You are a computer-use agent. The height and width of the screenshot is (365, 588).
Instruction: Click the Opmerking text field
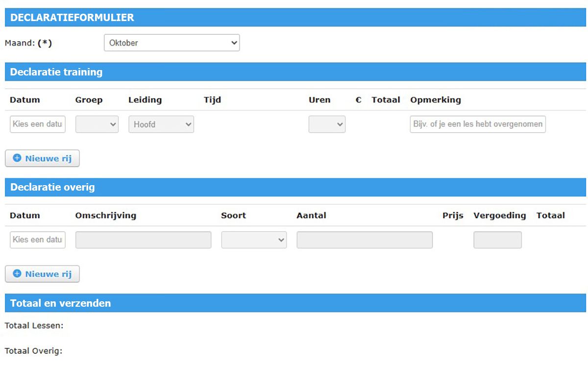pyautogui.click(x=477, y=124)
